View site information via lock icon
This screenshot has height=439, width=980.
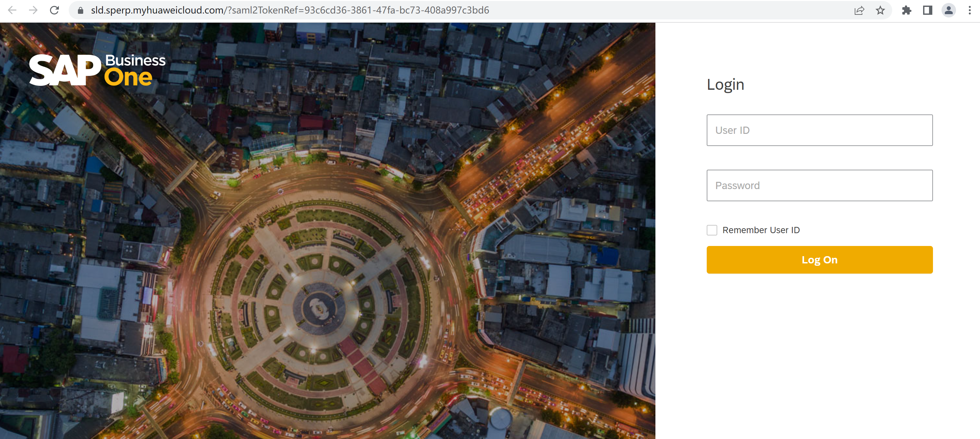pyautogui.click(x=80, y=10)
